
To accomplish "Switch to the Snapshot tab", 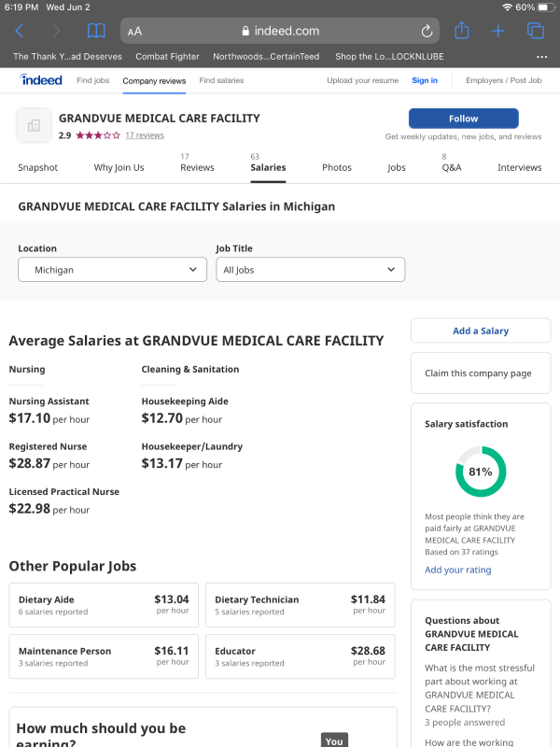I will 38,168.
